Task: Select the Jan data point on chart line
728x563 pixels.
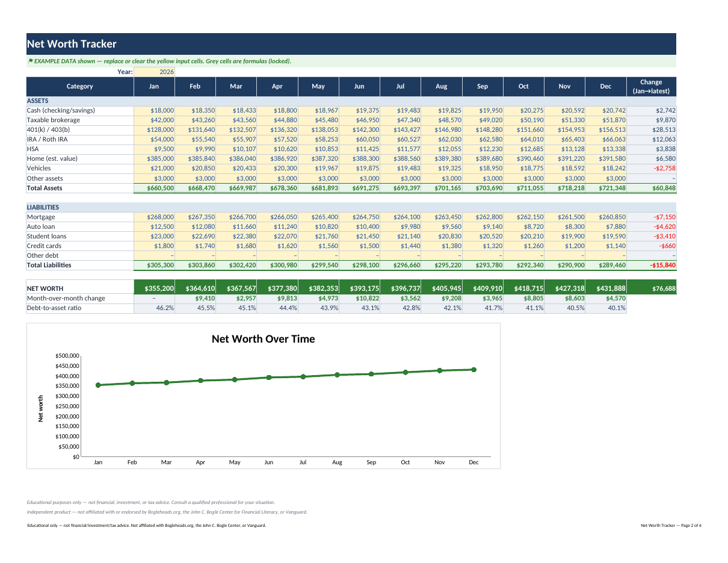Action: (98, 385)
